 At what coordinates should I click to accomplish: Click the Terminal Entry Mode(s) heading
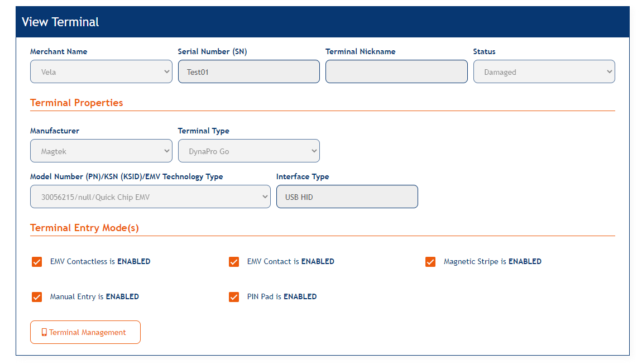click(84, 228)
